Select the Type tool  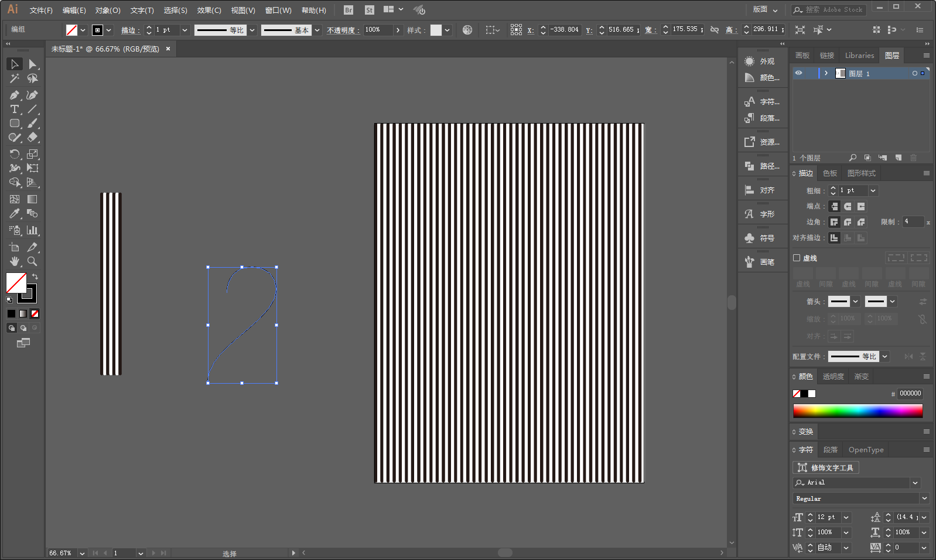click(x=15, y=109)
